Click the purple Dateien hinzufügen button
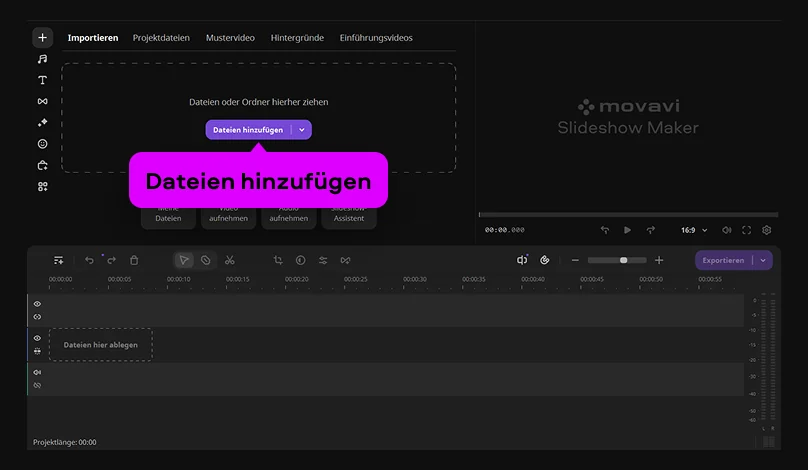Viewport: 808px width, 470px height. pos(248,130)
